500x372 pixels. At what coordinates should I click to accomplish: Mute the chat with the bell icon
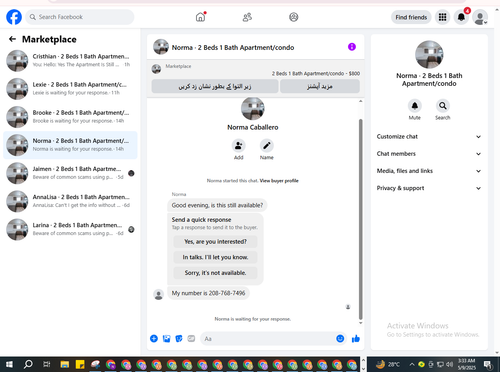(415, 106)
